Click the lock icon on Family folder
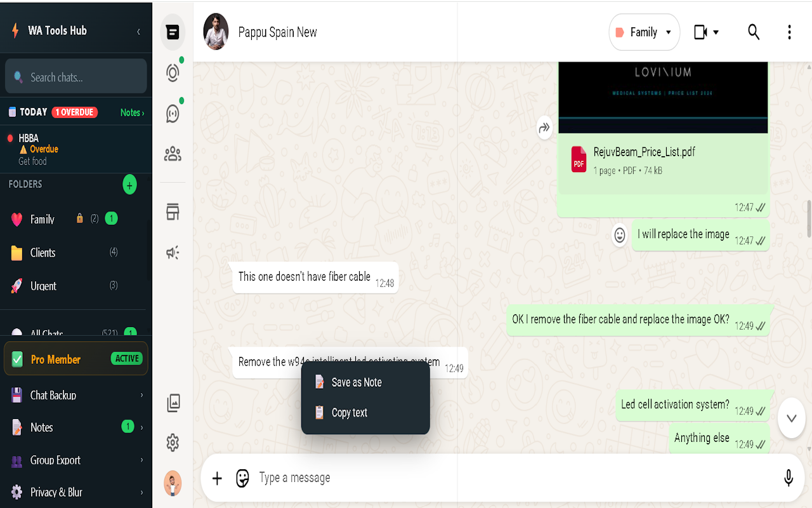This screenshot has width=812, height=508. coord(80,218)
